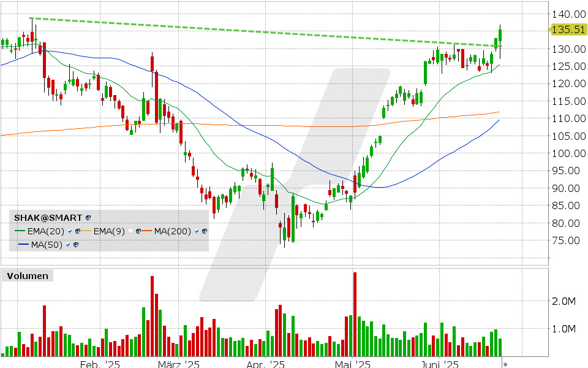Viewport: 588px width, 368px height.
Task: Click the 1.0M volume axis label
Action: point(563,329)
